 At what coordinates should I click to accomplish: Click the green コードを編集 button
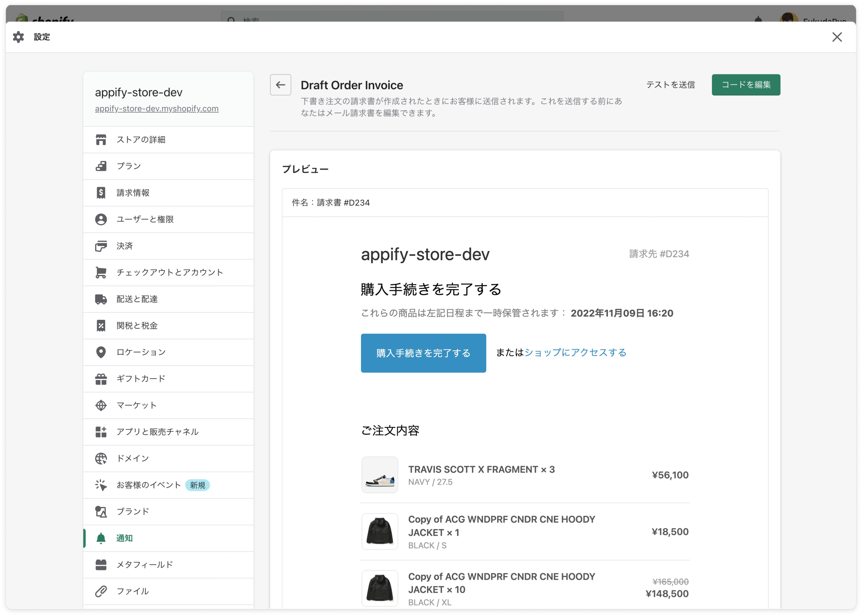tap(746, 85)
